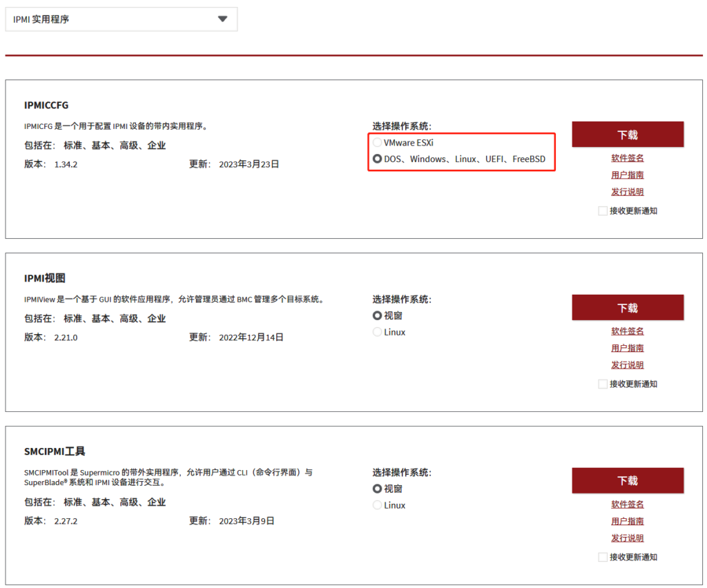Select VMware ESXi OS for IPMICFG
Viewport: 707px width, 588px height.
click(x=378, y=142)
